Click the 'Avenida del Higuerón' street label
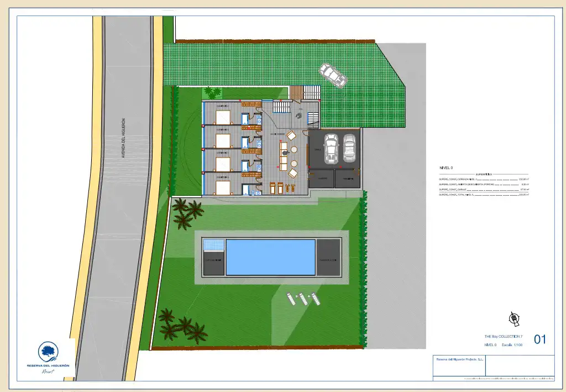566x392 pixels. pyautogui.click(x=123, y=138)
